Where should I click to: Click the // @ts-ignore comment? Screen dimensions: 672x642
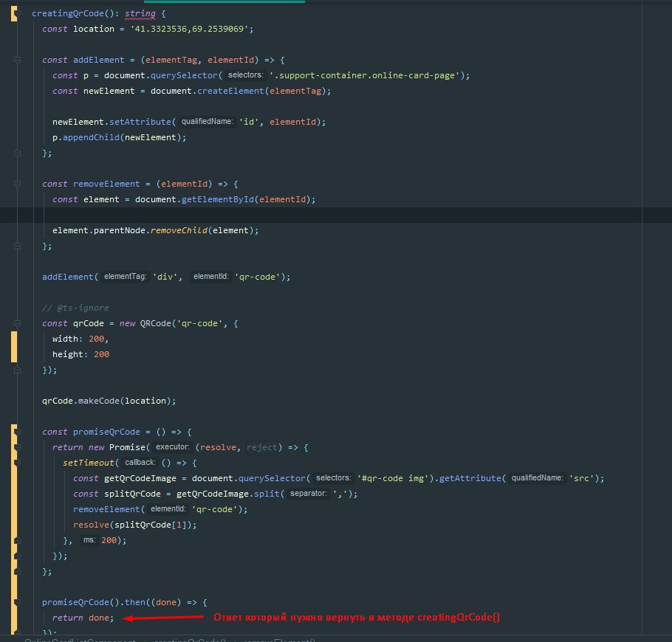(75, 308)
